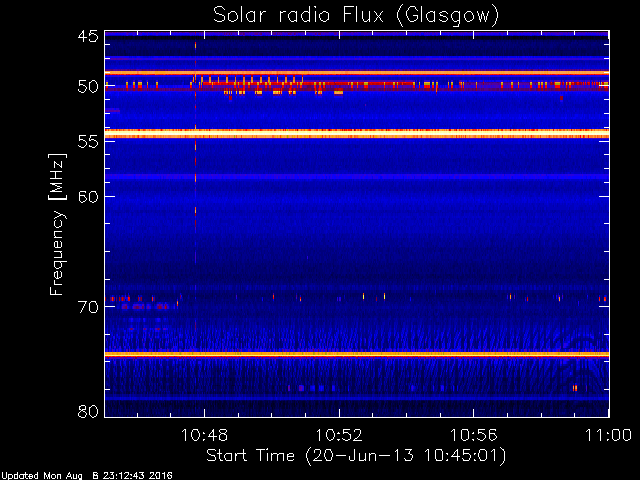The image size is (640, 480).
Task: Click the 'Updated Mon Aug 6 23:12:43 2018' footer text
Action: (x=87, y=476)
